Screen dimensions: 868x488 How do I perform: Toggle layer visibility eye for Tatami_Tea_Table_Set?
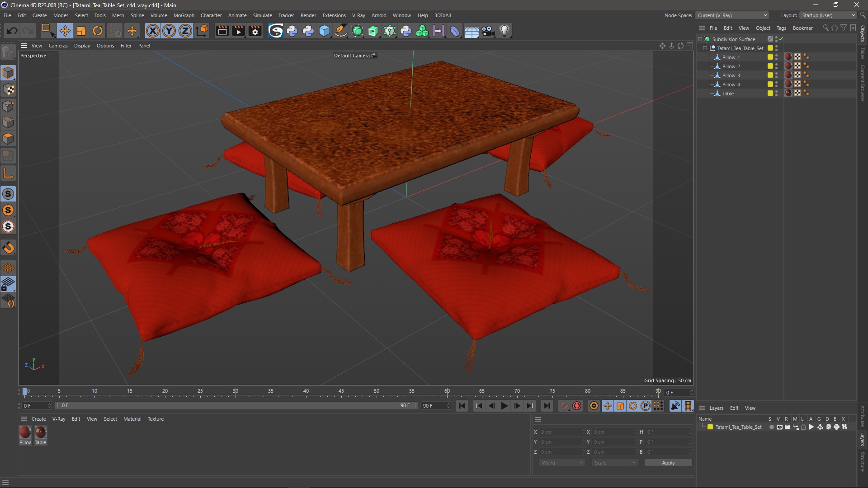[x=779, y=427]
